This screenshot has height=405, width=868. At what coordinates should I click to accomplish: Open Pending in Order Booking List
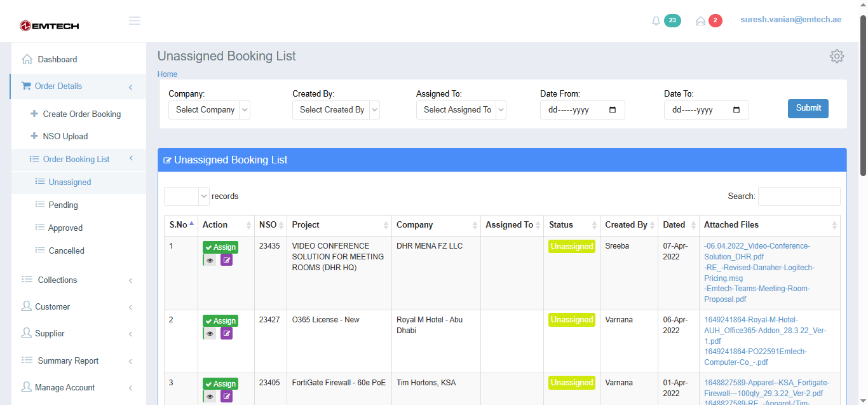pos(63,205)
